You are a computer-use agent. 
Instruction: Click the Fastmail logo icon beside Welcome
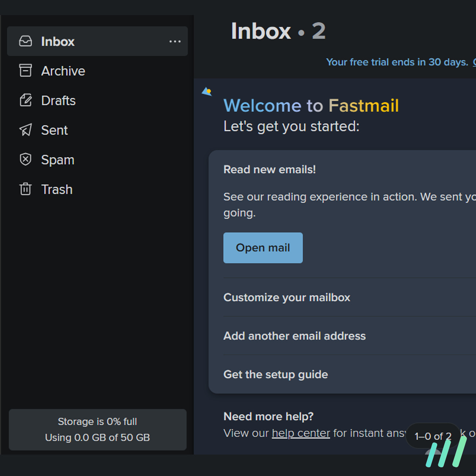207,92
